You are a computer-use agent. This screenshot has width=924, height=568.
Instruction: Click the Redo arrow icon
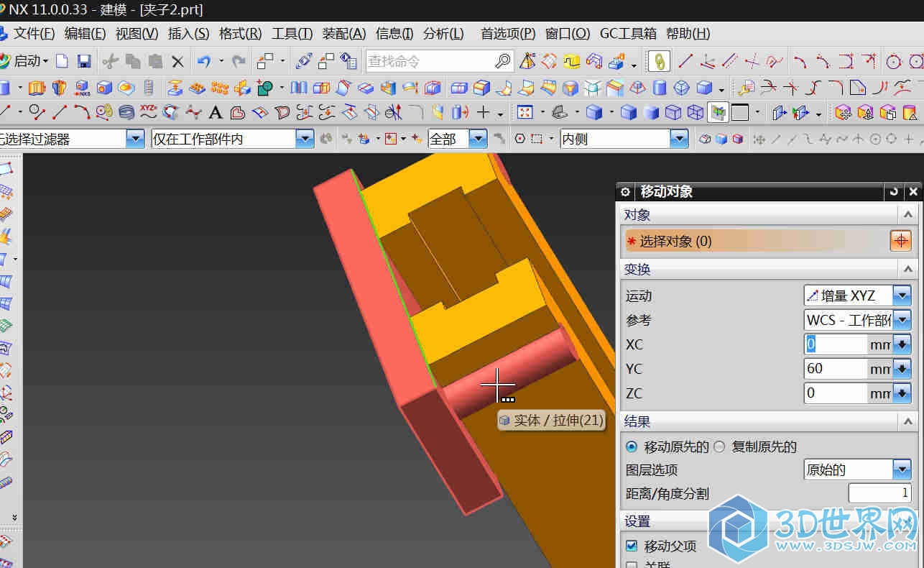click(239, 61)
